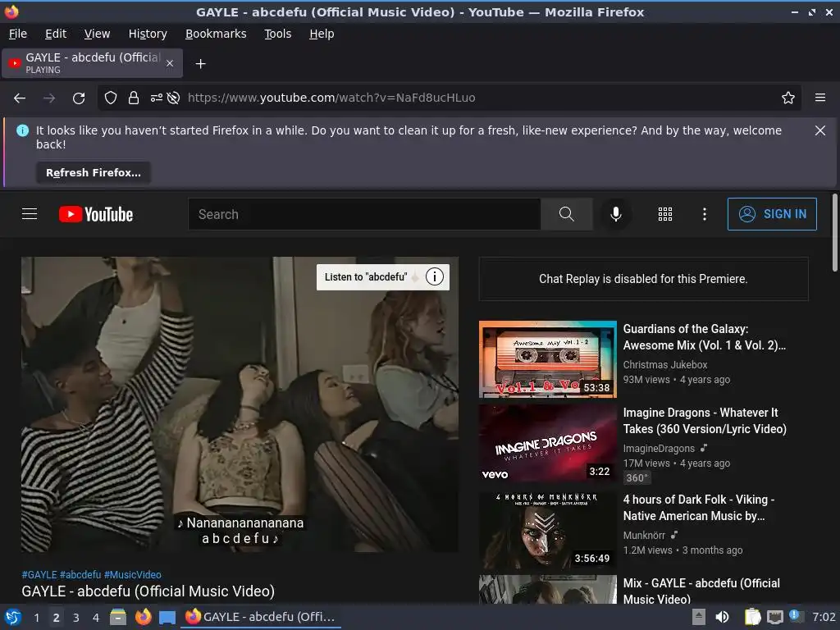Launch Firefox from the taskbar quick launcher
Screen dimensions: 840x630
pyautogui.click(x=143, y=617)
